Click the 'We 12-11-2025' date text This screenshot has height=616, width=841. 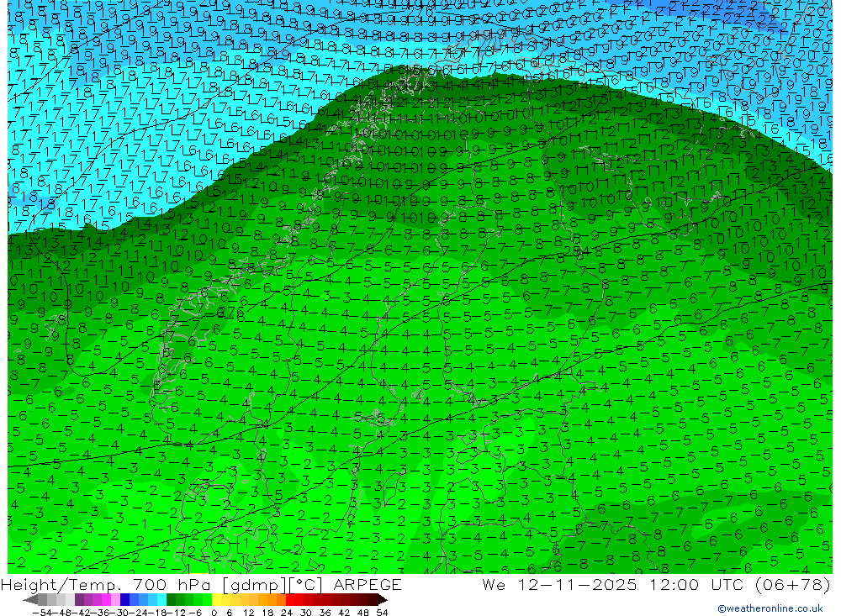559,584
